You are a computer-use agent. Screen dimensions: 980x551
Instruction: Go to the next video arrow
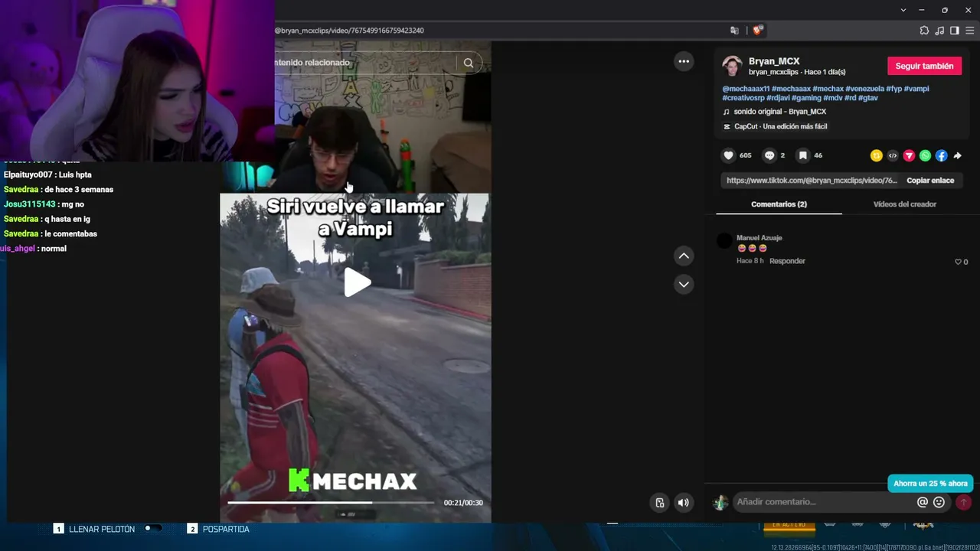tap(684, 284)
